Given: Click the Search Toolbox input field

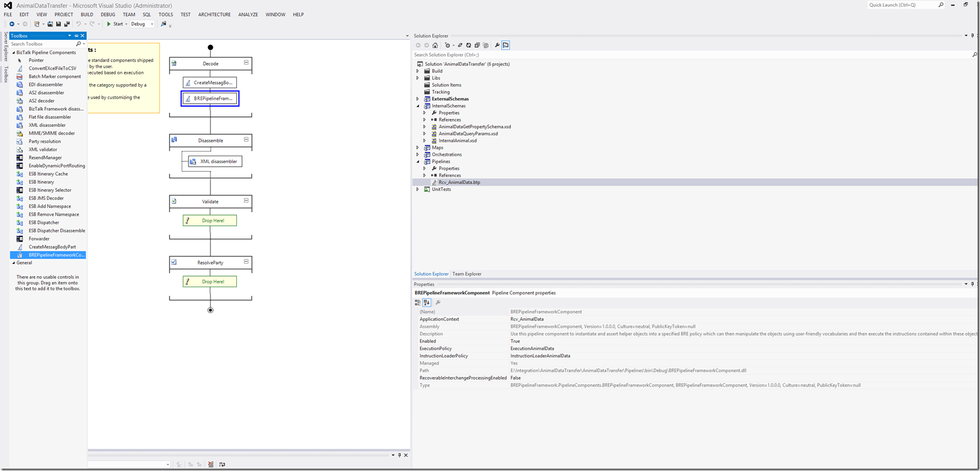Looking at the screenshot, I should coord(42,44).
